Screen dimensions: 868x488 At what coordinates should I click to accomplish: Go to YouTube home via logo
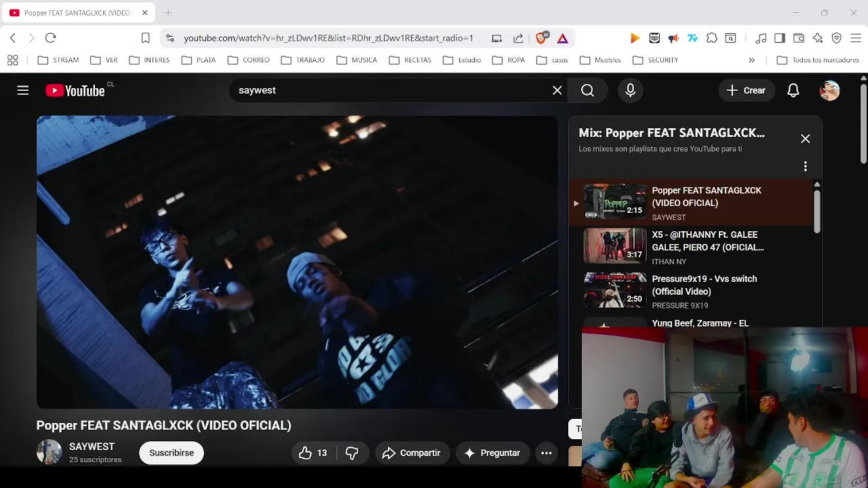75,90
